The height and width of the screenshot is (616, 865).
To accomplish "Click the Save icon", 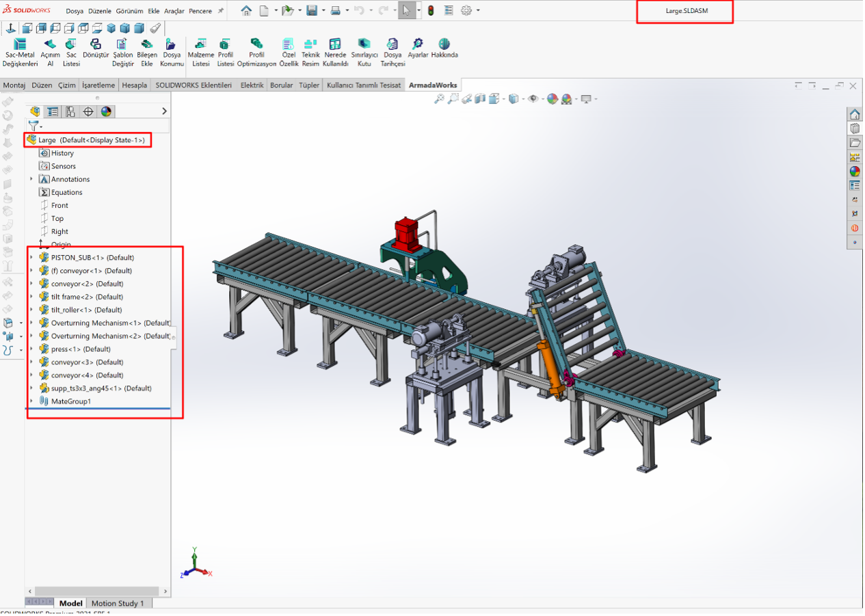I will [312, 10].
